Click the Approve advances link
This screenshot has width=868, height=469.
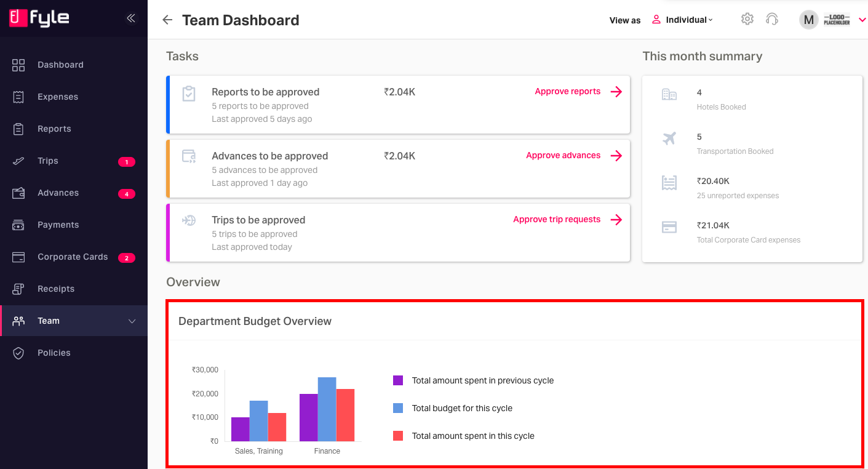(x=563, y=155)
